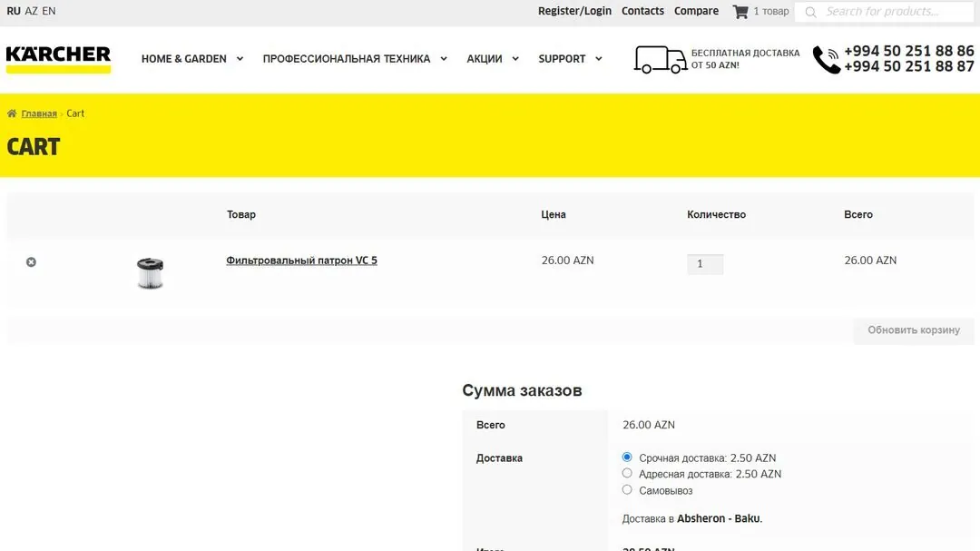Select Адресная доставка shipping option
The width and height of the screenshot is (980, 551).
tap(627, 474)
